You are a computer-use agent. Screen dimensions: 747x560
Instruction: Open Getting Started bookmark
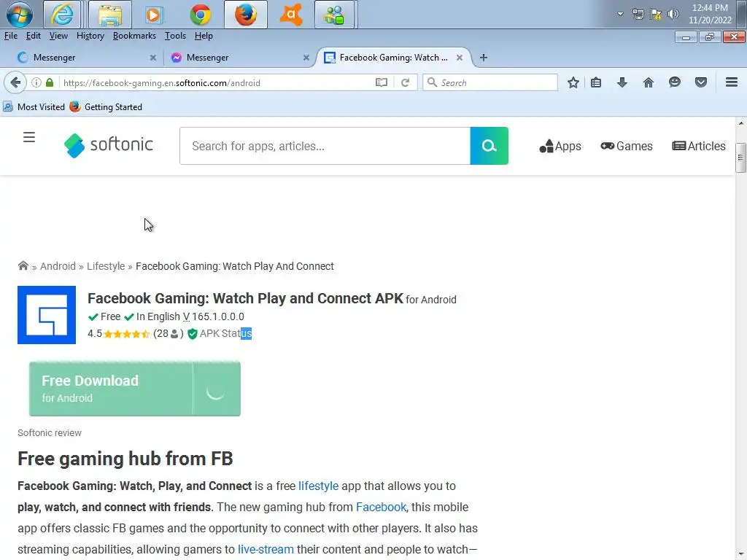pos(106,106)
